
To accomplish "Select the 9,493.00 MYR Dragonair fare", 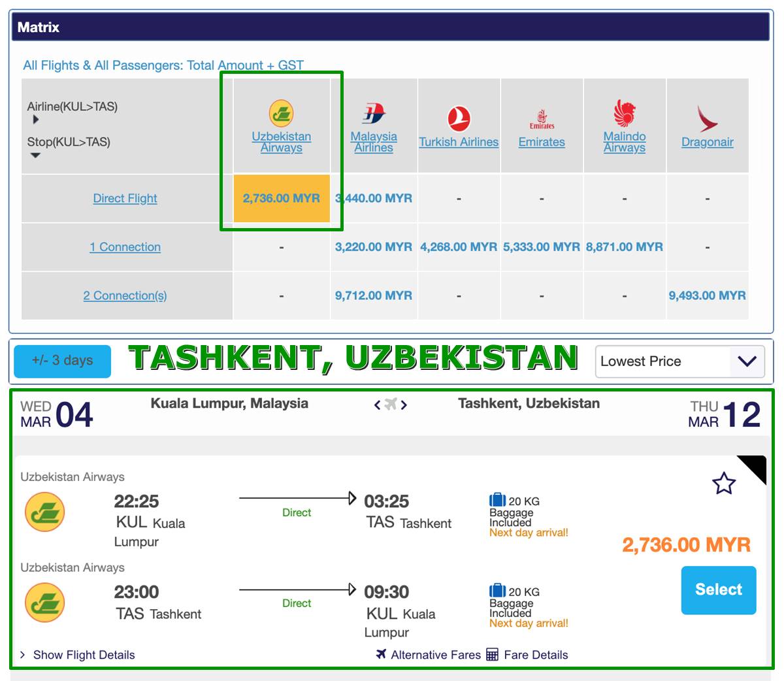I will tap(708, 295).
